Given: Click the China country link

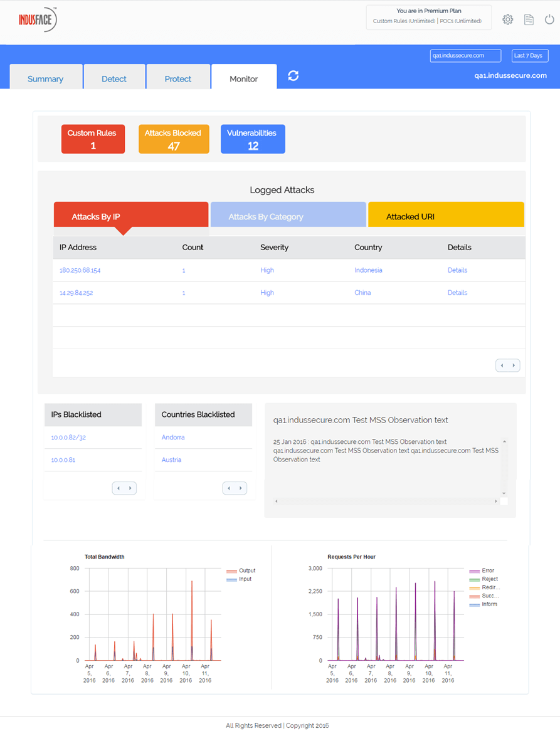Looking at the screenshot, I should pos(362,293).
